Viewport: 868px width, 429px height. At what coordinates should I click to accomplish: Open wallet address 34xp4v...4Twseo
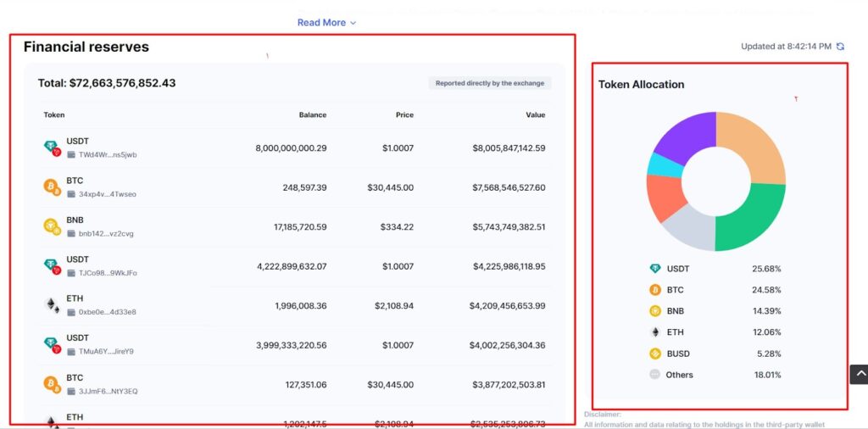pos(108,194)
